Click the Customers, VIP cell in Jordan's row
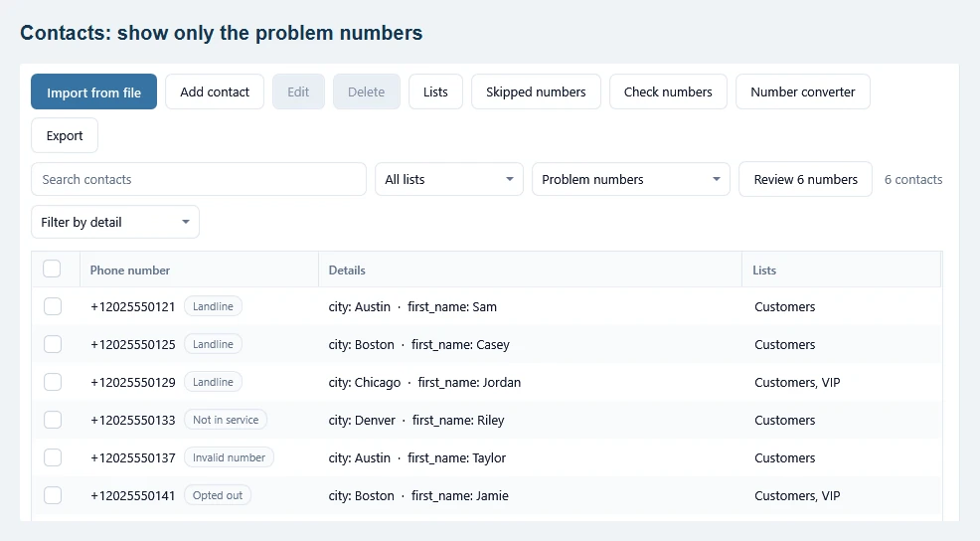 pyautogui.click(x=797, y=382)
